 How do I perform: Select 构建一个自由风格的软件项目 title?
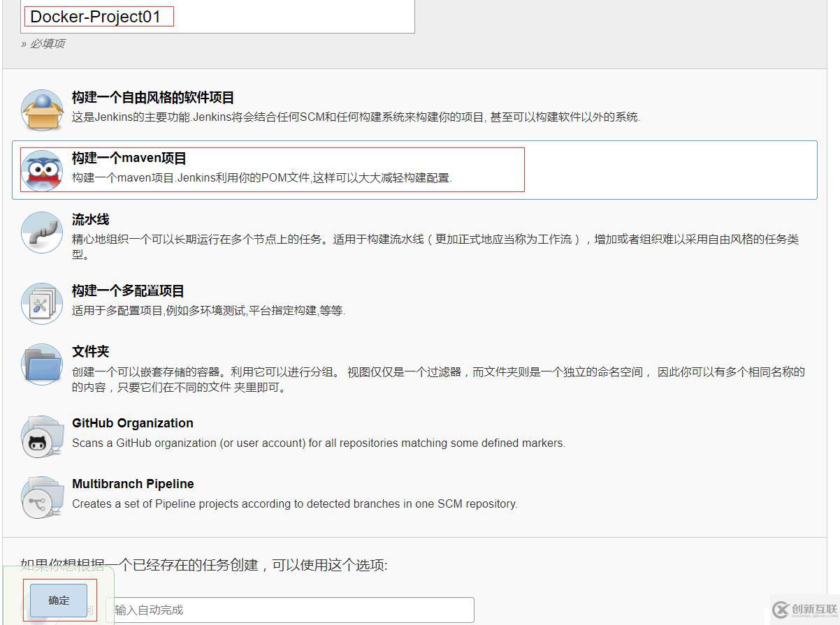[153, 98]
